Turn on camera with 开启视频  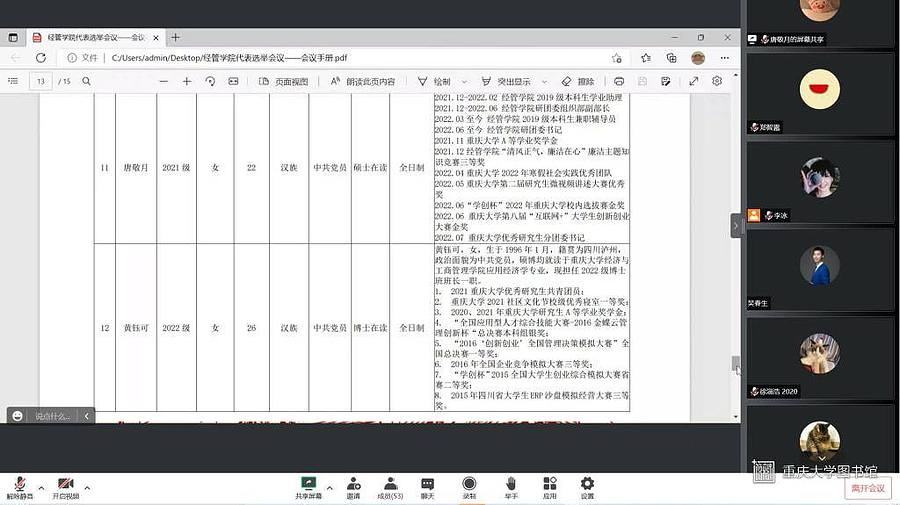(65, 488)
